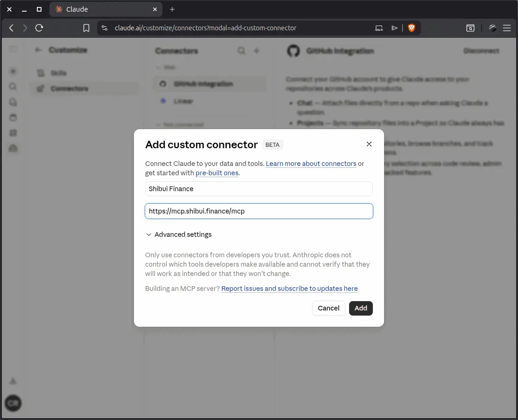The width and height of the screenshot is (518, 420).
Task: Click the new chat icon in left rail
Action: pos(13,71)
